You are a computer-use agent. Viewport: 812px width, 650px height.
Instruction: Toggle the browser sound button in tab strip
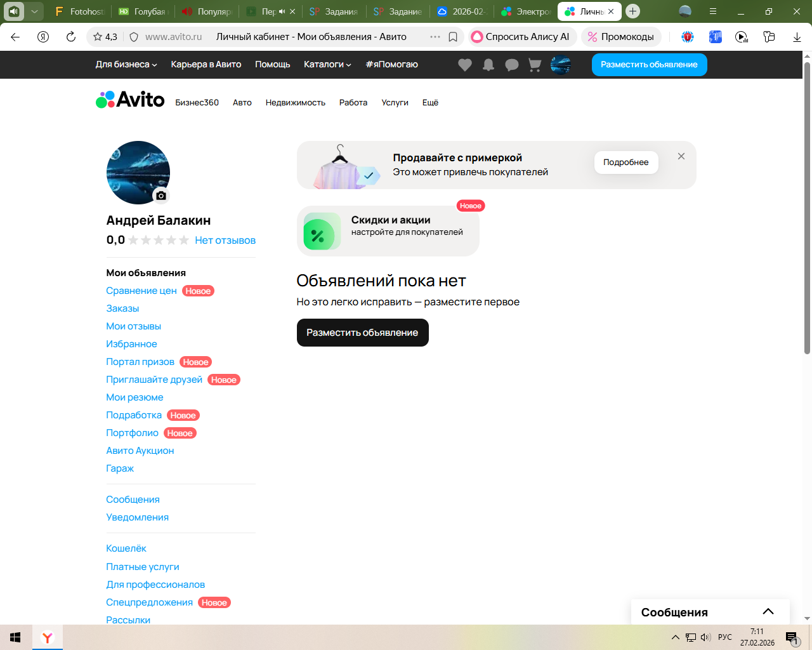point(14,11)
